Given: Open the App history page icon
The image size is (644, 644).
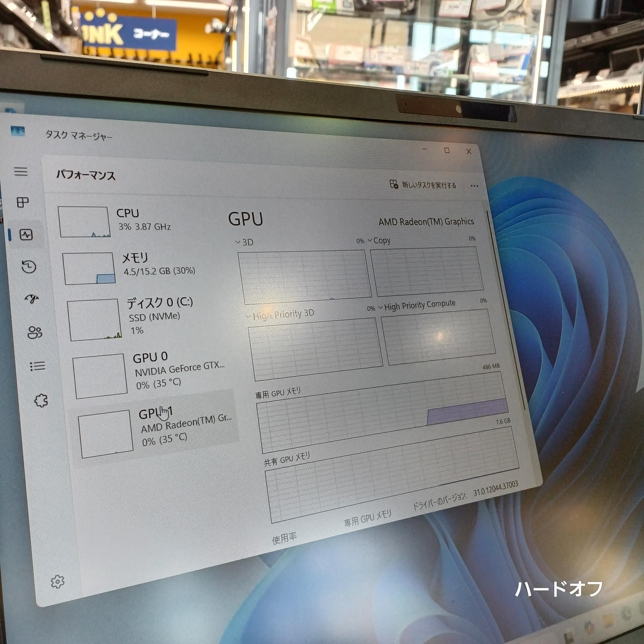Looking at the screenshot, I should coord(29,266).
